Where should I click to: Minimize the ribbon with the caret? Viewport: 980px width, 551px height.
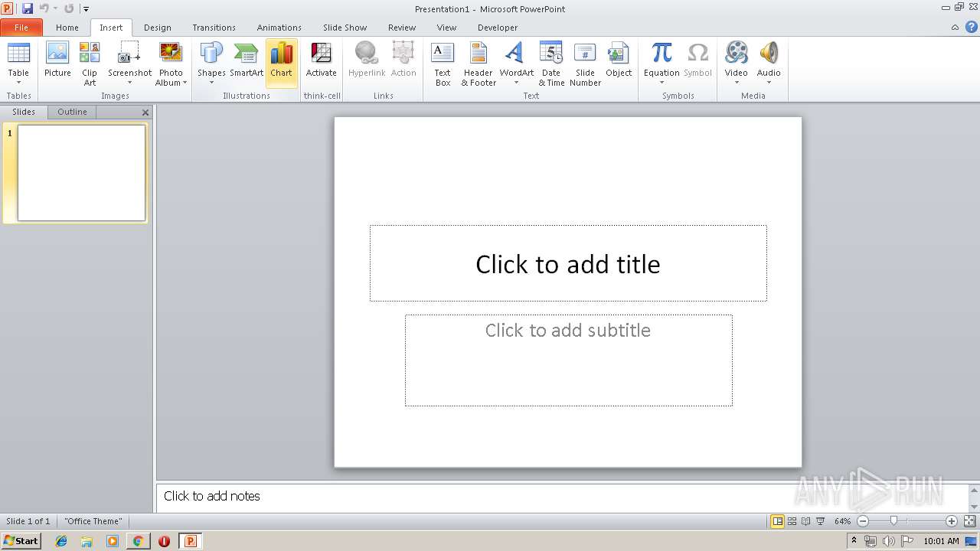coord(955,28)
